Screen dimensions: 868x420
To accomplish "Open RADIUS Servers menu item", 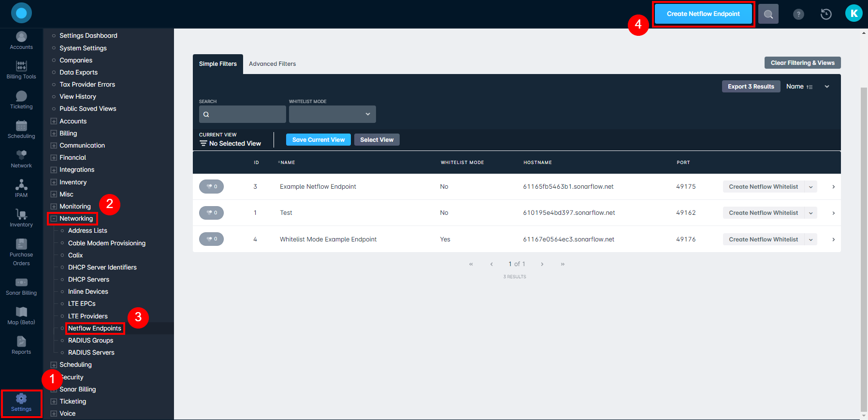I will click(x=91, y=353).
